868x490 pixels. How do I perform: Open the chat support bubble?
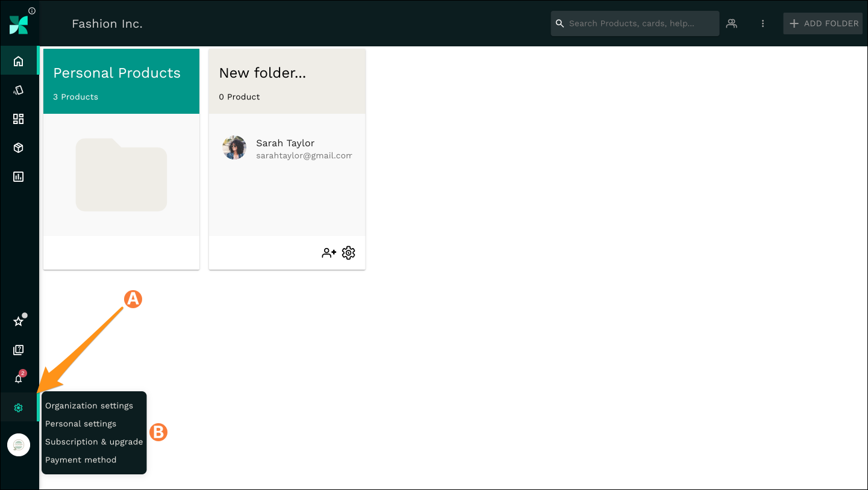tap(19, 445)
